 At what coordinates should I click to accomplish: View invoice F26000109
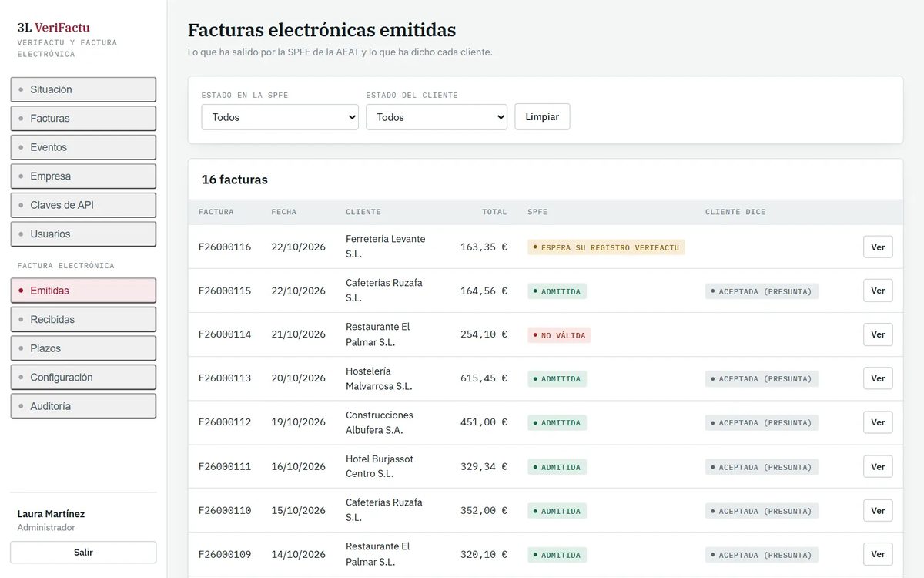tap(878, 554)
